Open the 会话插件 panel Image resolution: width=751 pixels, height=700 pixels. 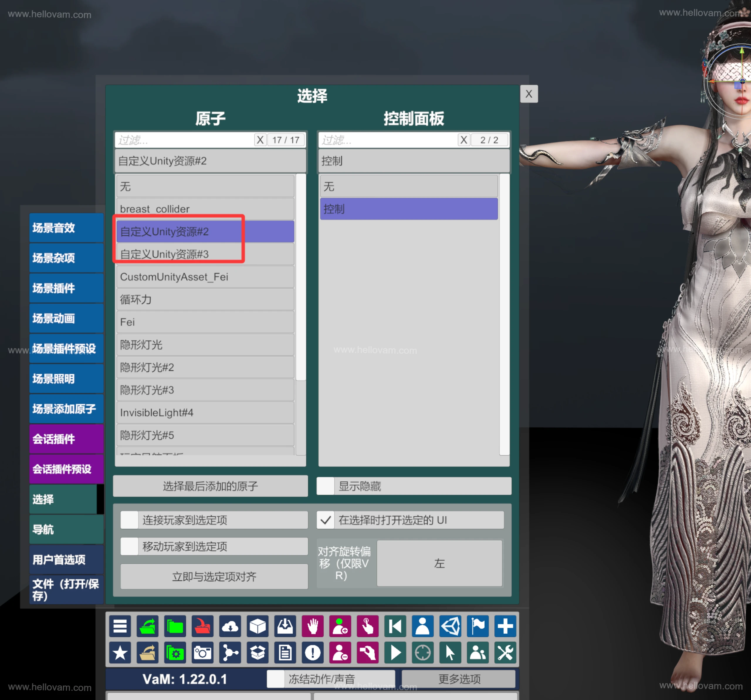66,439
